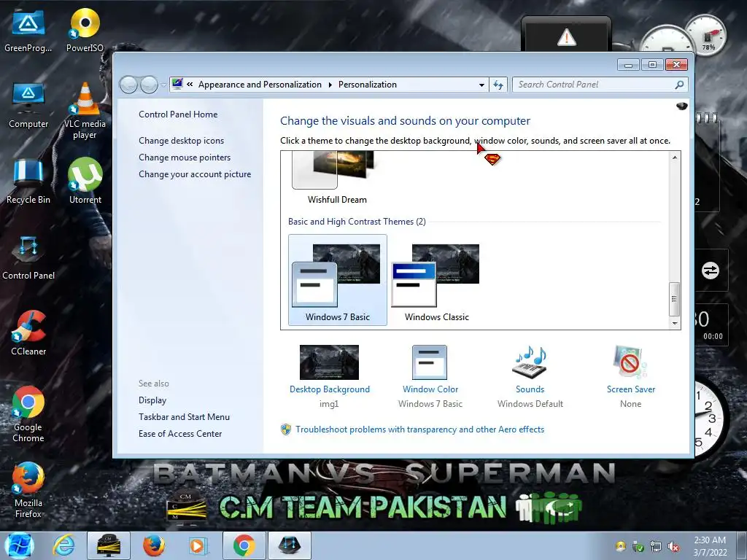Go to Control Panel Home
Screen dimensions: 747x560
pyautogui.click(x=178, y=114)
